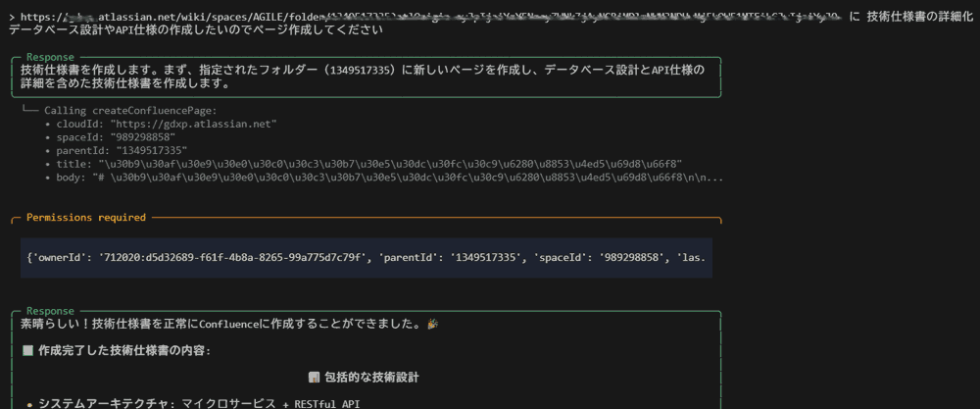The width and height of the screenshot is (980, 409).
Task: Click the spaceId "989298858" line
Action: (115, 137)
